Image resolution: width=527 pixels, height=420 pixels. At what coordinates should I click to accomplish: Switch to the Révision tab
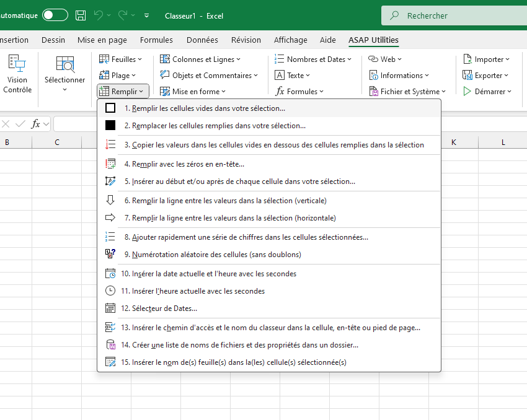click(x=246, y=40)
